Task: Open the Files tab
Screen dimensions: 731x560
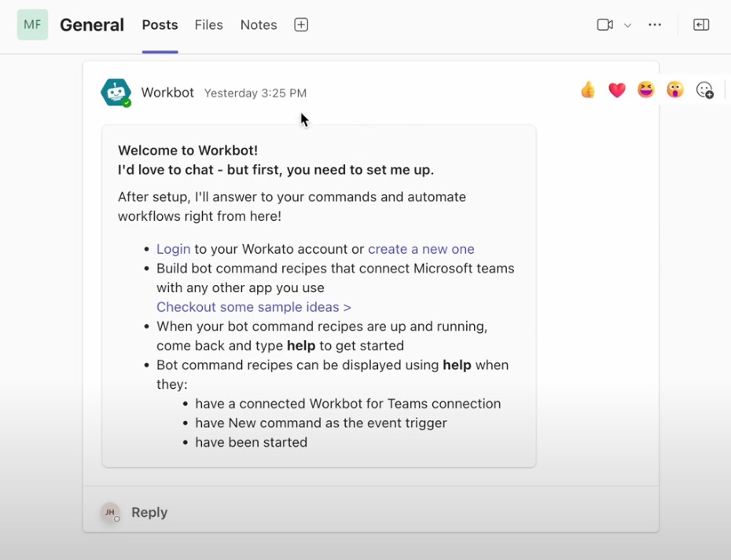Action: (209, 25)
